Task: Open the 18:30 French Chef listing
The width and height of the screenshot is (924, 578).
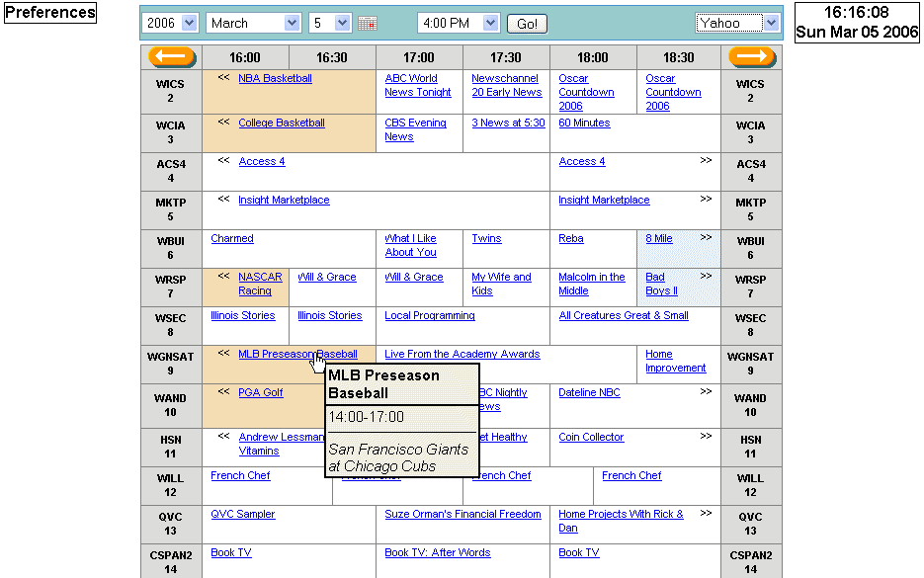Action: [631, 475]
